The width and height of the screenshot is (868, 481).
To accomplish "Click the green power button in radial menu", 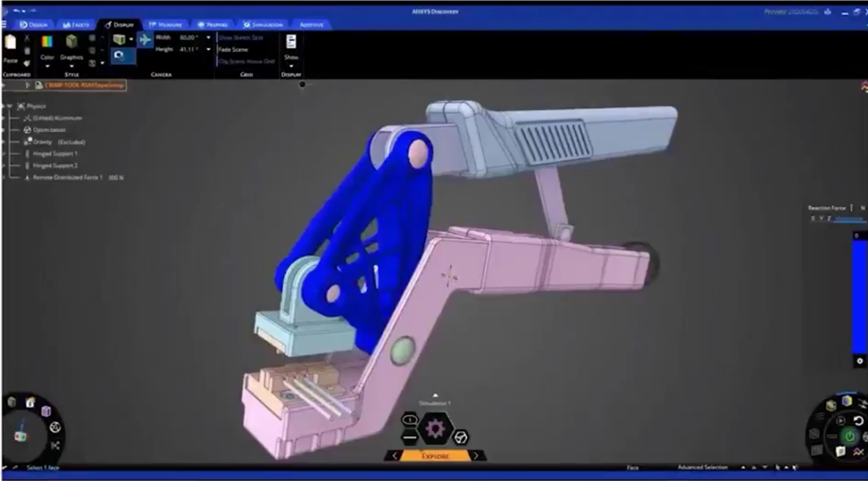I will 849,435.
